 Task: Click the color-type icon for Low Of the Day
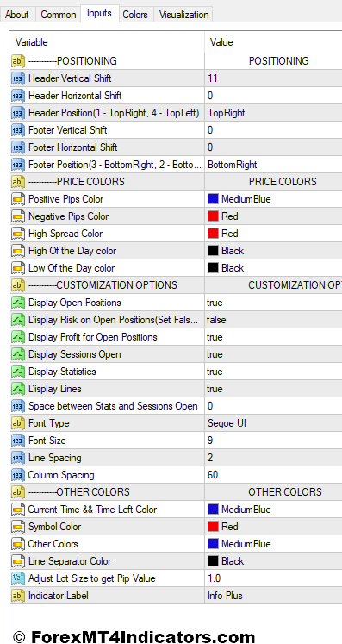[x=18, y=268]
